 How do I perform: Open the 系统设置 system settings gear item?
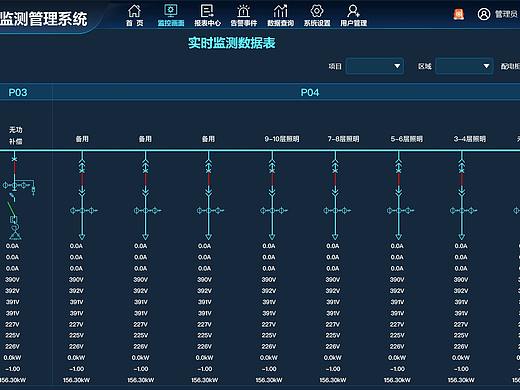[x=317, y=15]
